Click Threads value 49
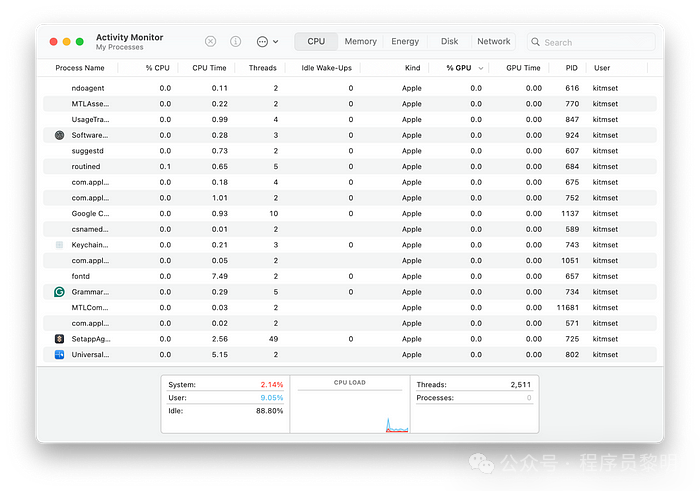This screenshot has width=700, height=491. click(x=274, y=339)
